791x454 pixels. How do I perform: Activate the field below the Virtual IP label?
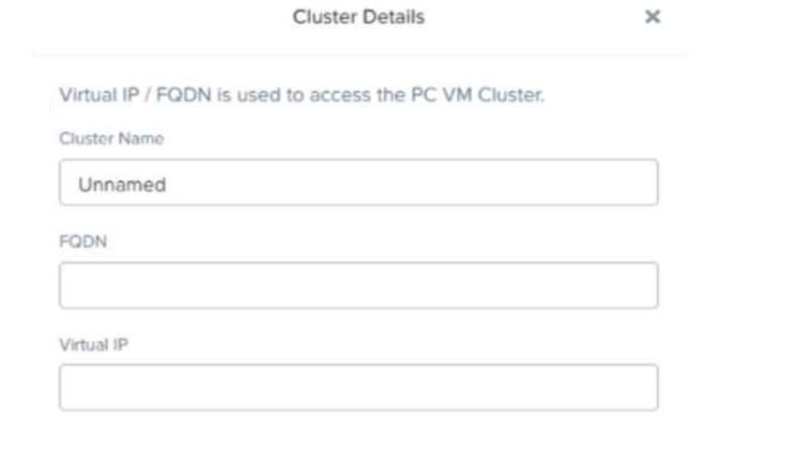coord(358,387)
